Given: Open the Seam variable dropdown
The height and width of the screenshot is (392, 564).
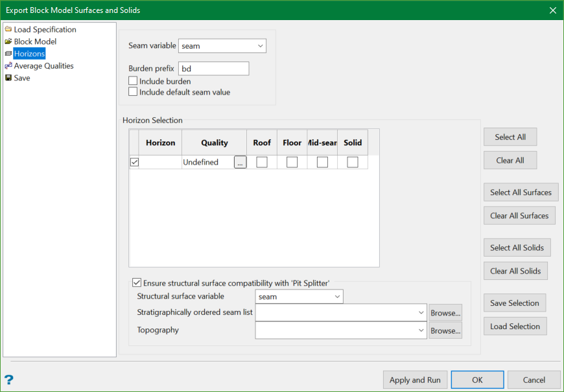Looking at the screenshot, I should [261, 45].
